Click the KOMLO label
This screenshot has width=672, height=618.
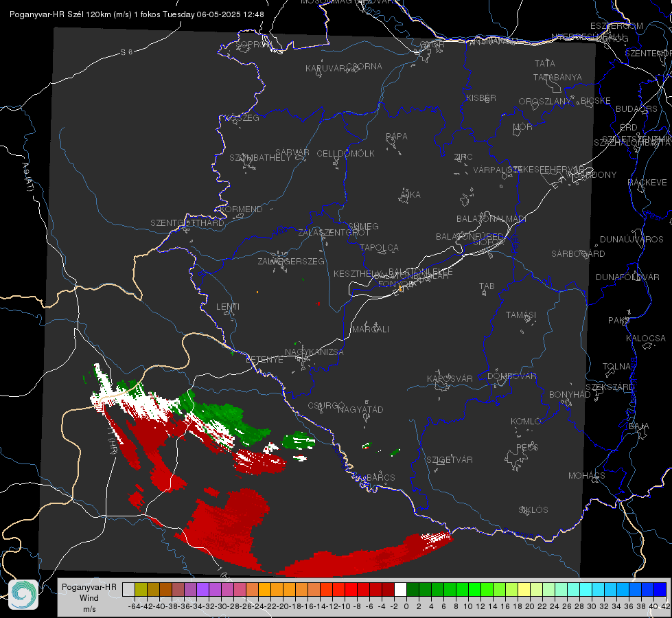[x=525, y=422]
